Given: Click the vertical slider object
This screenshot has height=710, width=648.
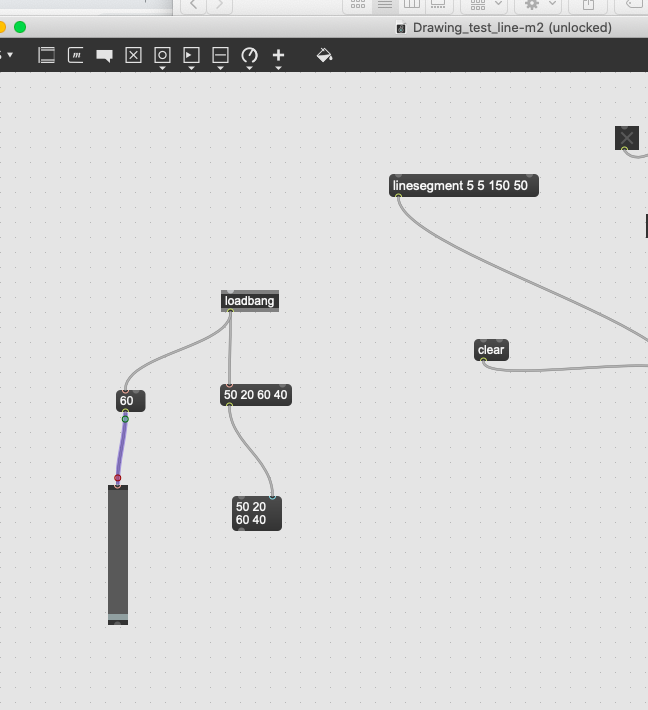Looking at the screenshot, I should [118, 555].
